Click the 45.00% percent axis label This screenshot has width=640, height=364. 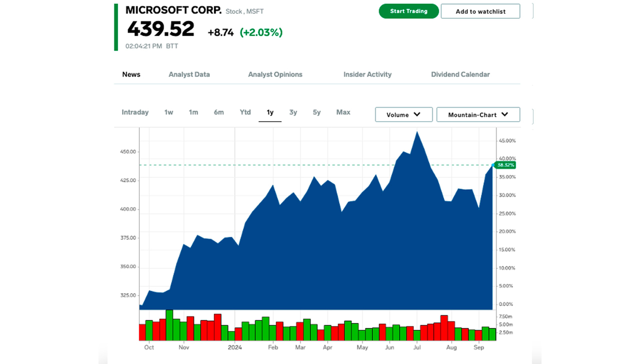tap(507, 141)
